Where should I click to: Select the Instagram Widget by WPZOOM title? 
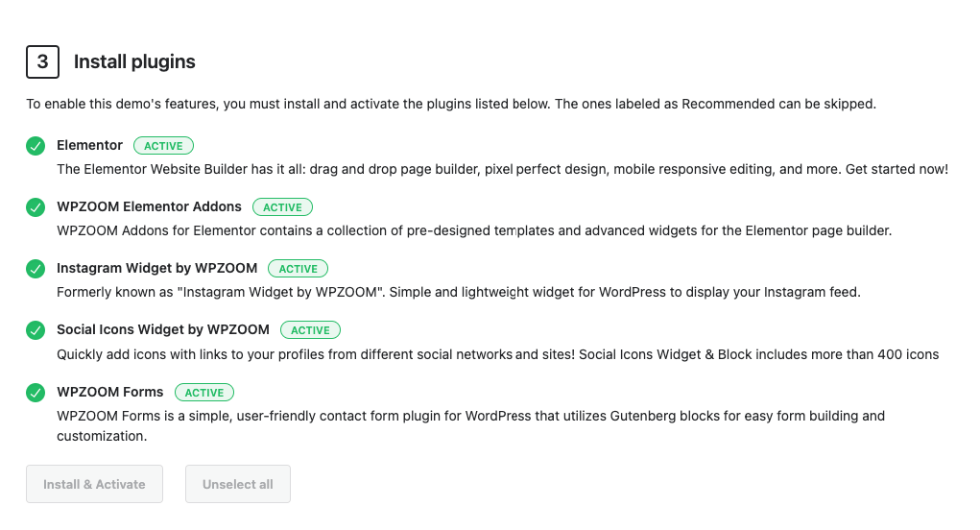pyautogui.click(x=156, y=268)
